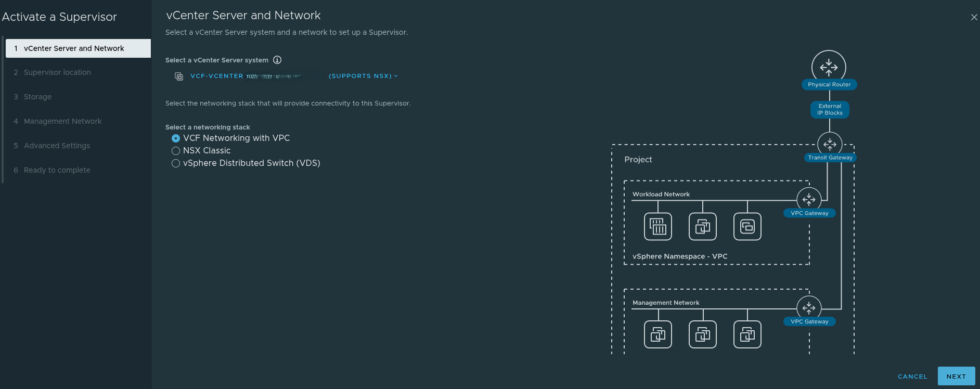This screenshot has width=980, height=389.
Task: Click the VPC Gateway badge under Workload Network
Action: pos(809,213)
